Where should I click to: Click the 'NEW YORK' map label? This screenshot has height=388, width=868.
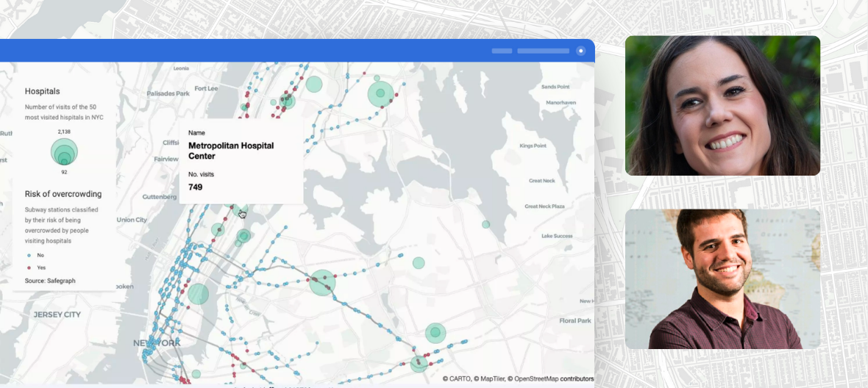tap(157, 343)
